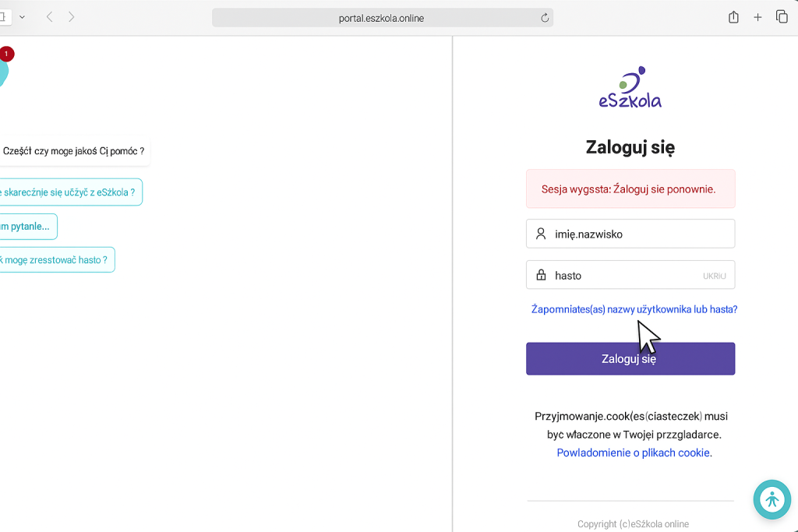Focus the imię.nazwisko username field
The height and width of the screenshot is (532, 798).
[630, 234]
